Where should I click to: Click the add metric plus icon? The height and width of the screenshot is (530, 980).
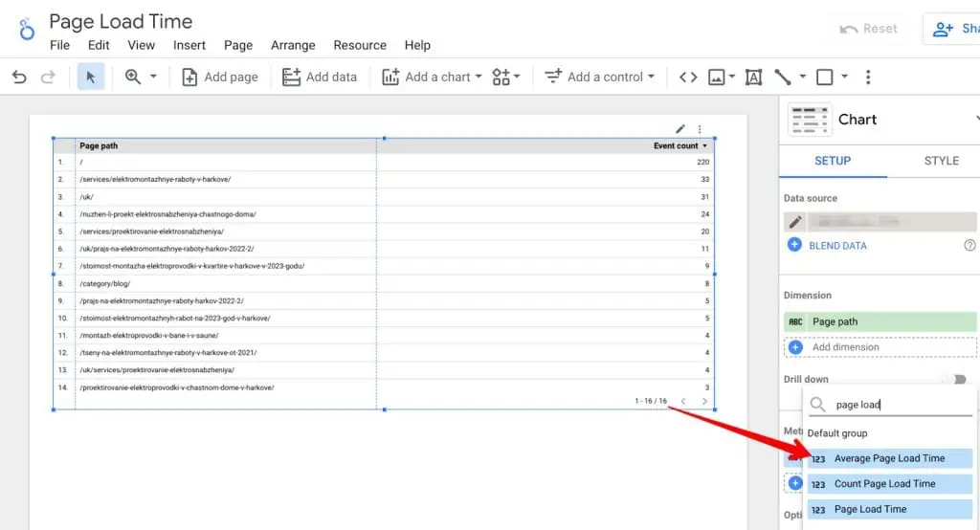click(x=795, y=483)
